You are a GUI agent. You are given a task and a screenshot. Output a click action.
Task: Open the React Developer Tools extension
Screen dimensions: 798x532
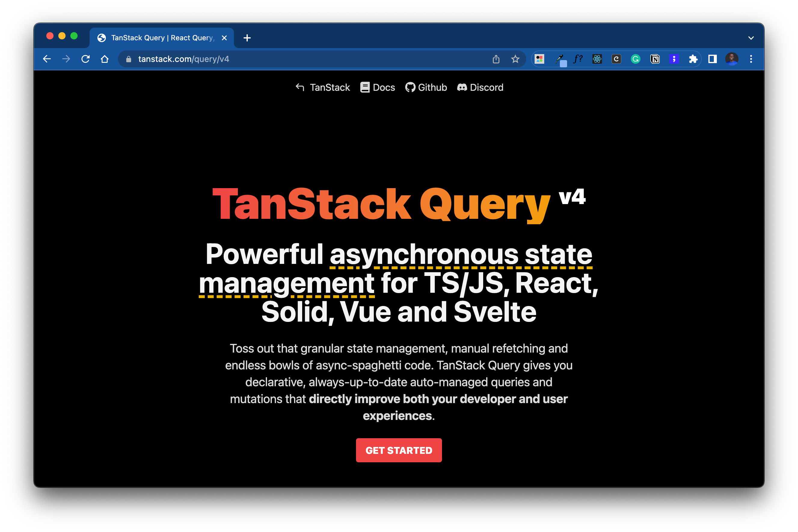[x=597, y=59]
